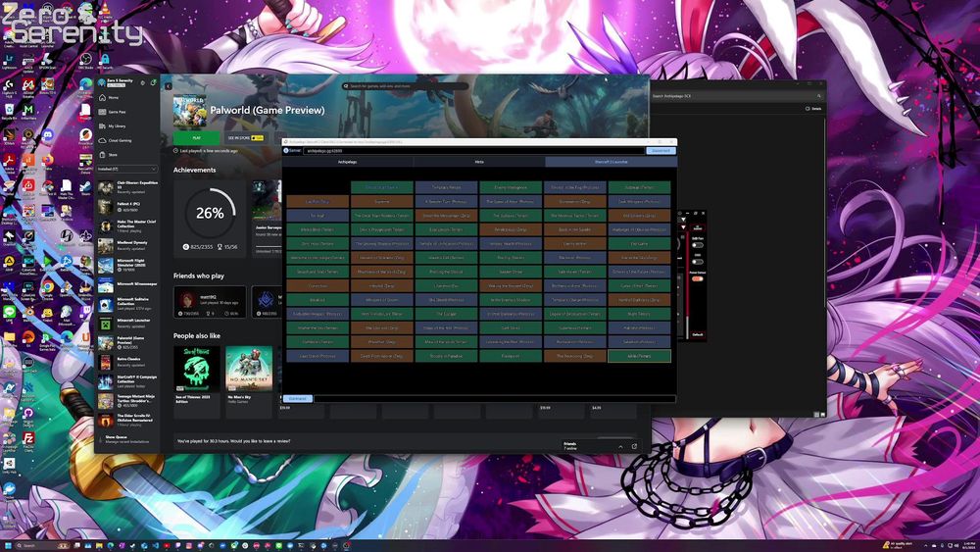Click the back arrow on Palworld page
Viewport: 980px width, 552px height.
coord(168,86)
